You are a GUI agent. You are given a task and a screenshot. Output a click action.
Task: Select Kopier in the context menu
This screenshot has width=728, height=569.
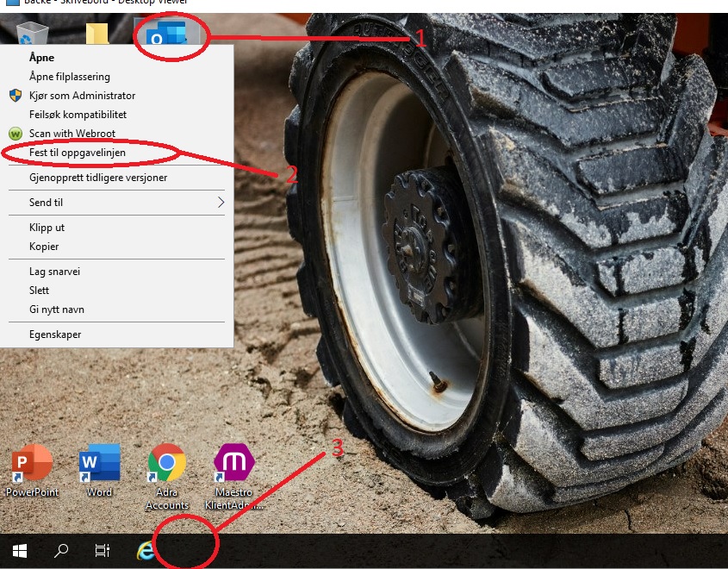point(116,247)
